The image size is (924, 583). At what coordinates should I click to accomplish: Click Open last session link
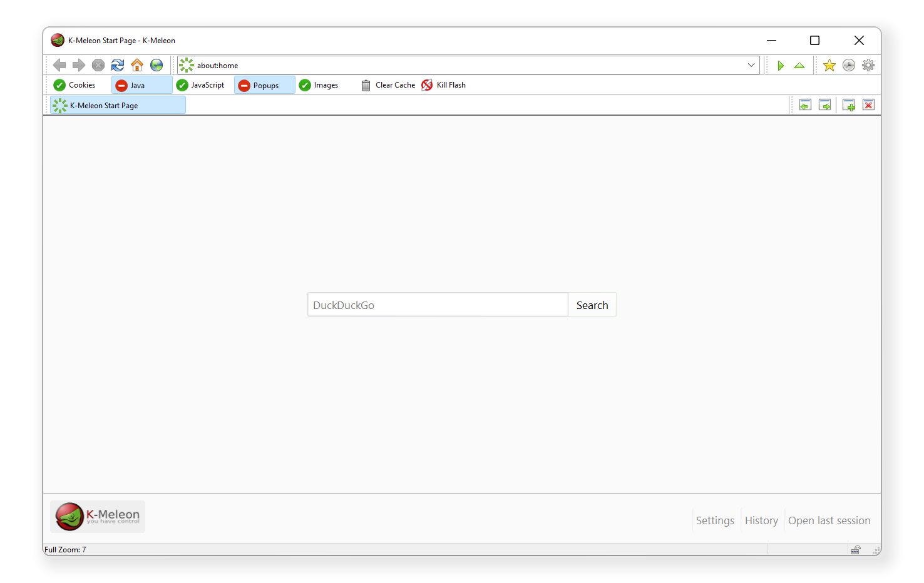click(x=829, y=520)
